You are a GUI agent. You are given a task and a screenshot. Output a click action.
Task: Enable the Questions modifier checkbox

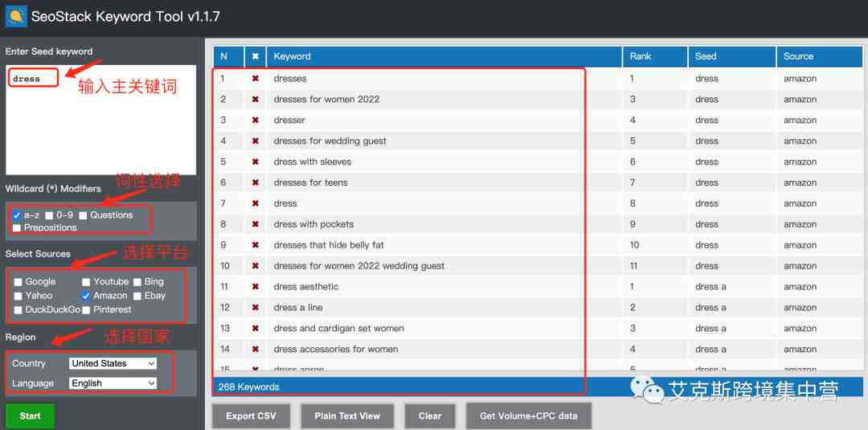pyautogui.click(x=83, y=215)
